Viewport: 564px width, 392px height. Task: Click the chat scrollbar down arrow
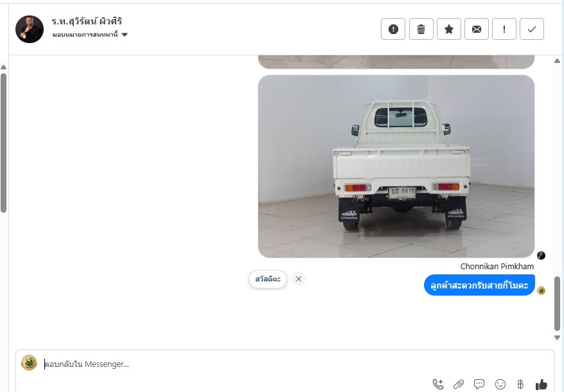557,337
